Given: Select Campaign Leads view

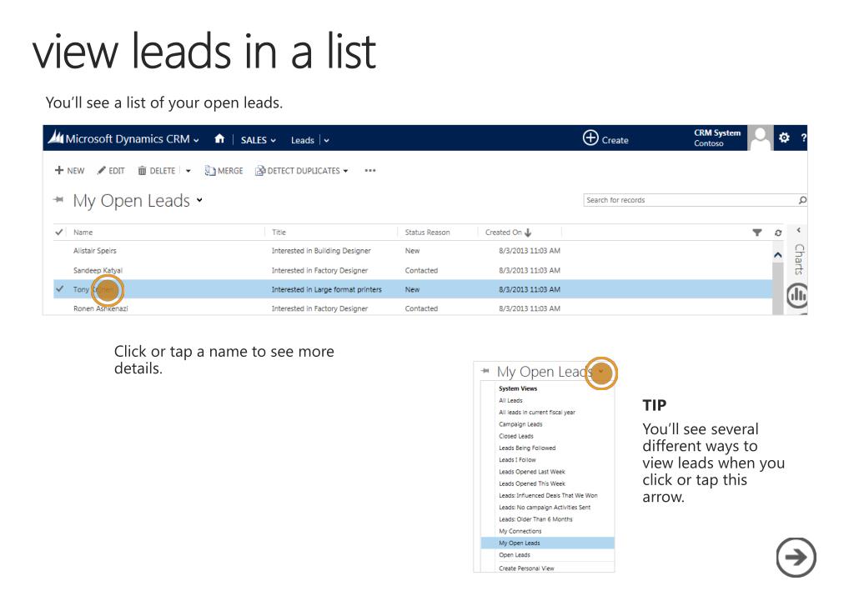Looking at the screenshot, I should (x=520, y=424).
